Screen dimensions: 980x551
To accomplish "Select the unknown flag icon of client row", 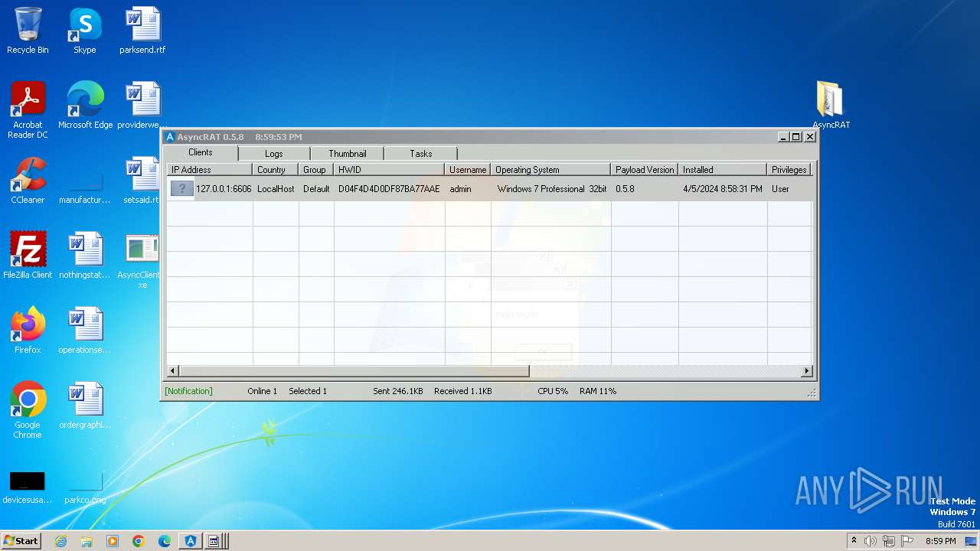I will [181, 188].
